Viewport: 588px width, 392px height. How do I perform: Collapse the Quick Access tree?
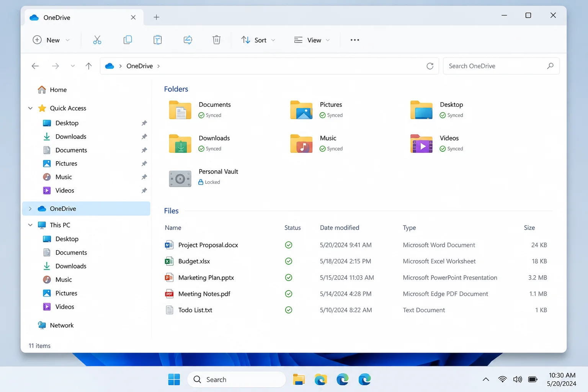pyautogui.click(x=30, y=108)
